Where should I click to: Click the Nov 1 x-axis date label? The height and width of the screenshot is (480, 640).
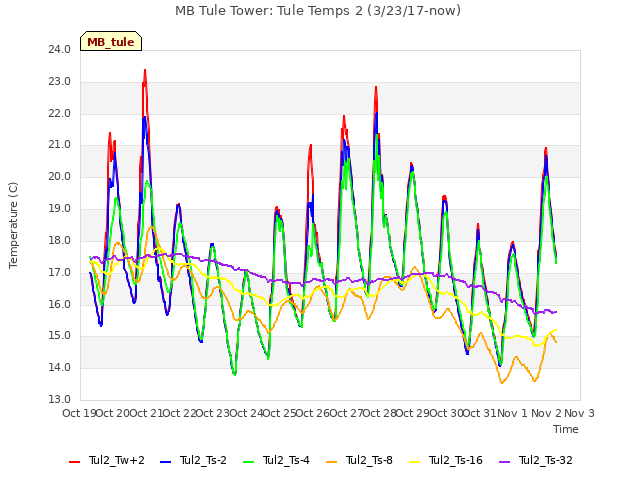[513, 413]
